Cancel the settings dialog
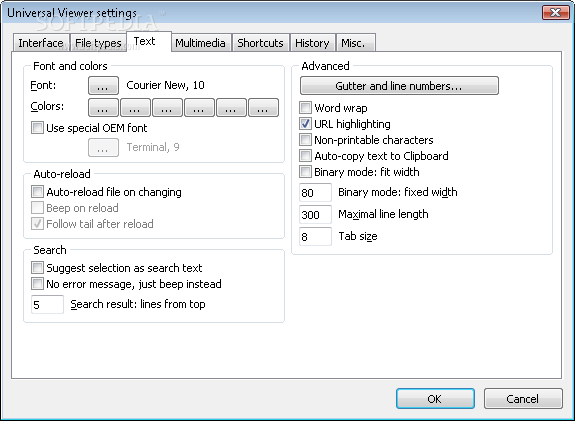Viewport: 575px width, 421px height. [x=523, y=399]
